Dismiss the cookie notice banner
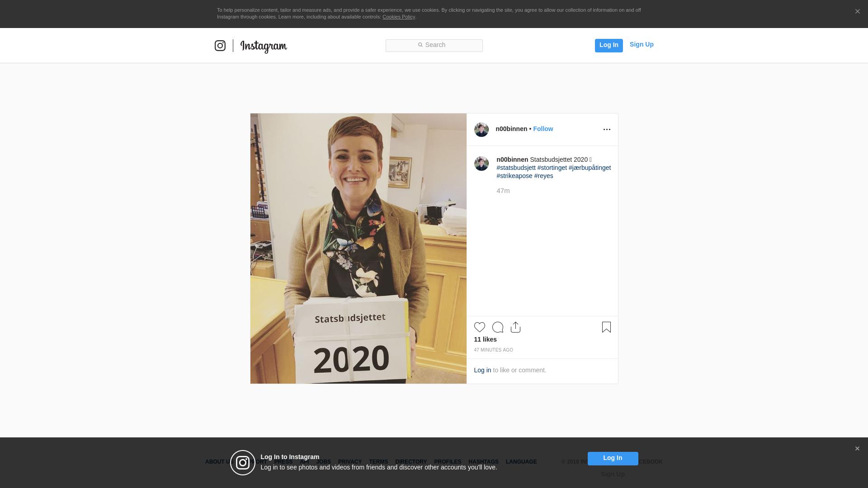Screen dimensions: 868x488 coord(857,12)
